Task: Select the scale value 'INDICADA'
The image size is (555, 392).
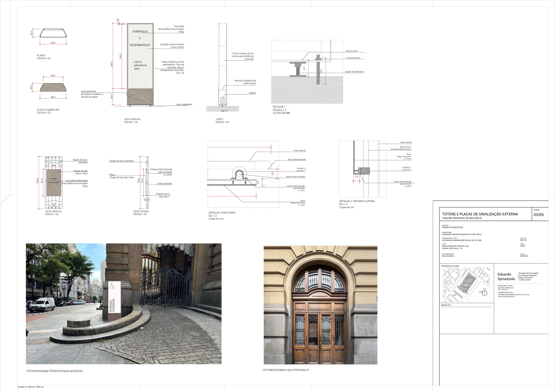Action: click(x=524, y=256)
